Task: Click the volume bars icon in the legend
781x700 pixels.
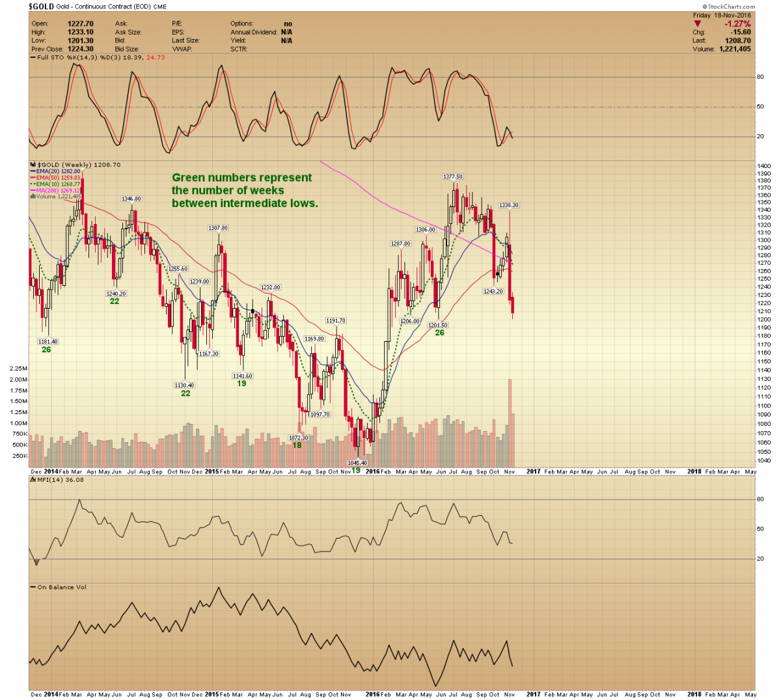Action: pyautogui.click(x=33, y=196)
